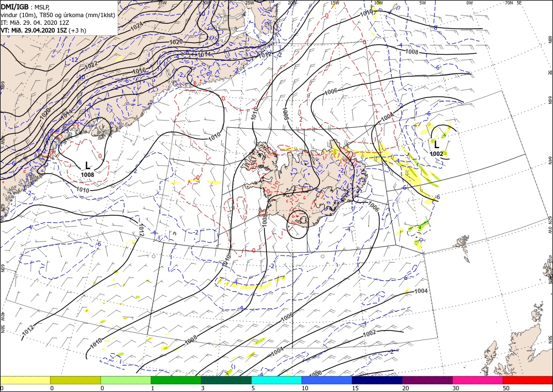
Task: Click the red legend color swatch
Action: pyautogui.click(x=528, y=380)
